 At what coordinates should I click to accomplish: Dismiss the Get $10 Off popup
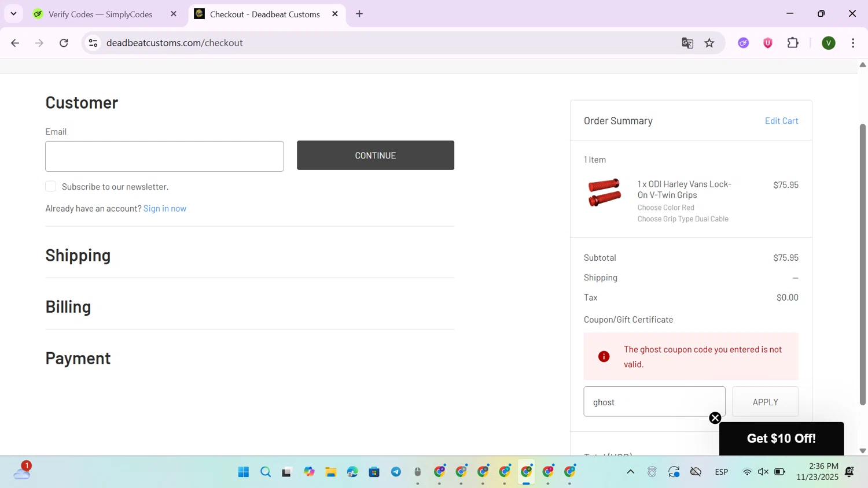tap(715, 418)
